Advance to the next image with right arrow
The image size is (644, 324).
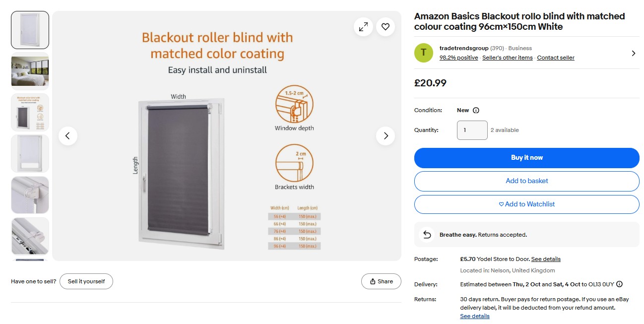tap(386, 136)
